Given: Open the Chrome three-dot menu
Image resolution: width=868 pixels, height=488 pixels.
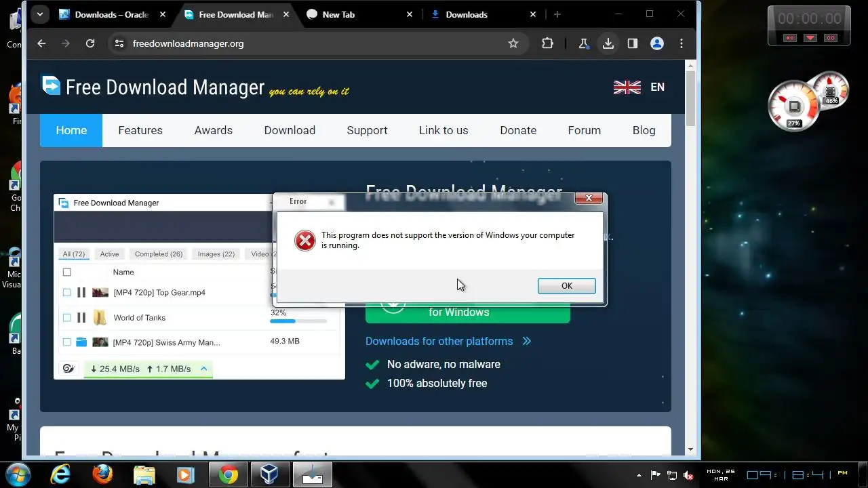Looking at the screenshot, I should (682, 43).
